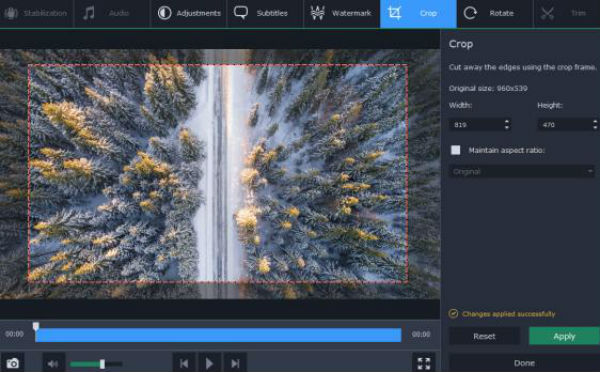The width and height of the screenshot is (600, 372).
Task: Click the Reset button
Action: [484, 336]
